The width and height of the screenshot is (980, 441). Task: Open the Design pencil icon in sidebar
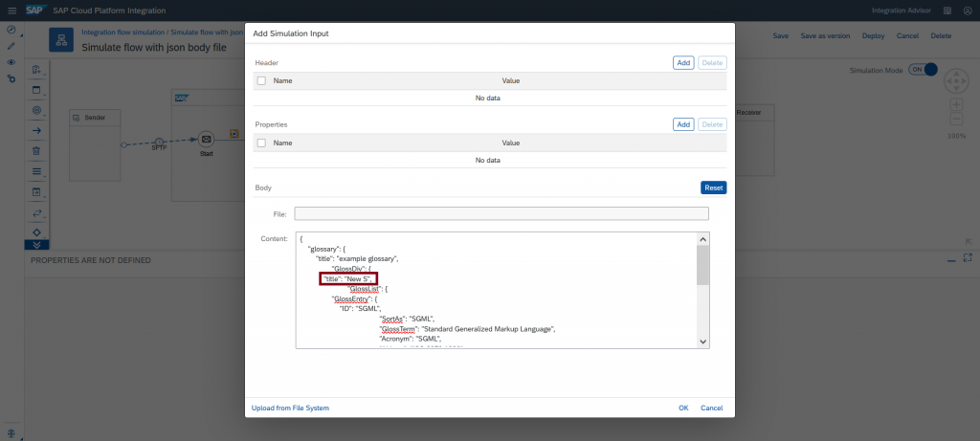pyautogui.click(x=11, y=46)
